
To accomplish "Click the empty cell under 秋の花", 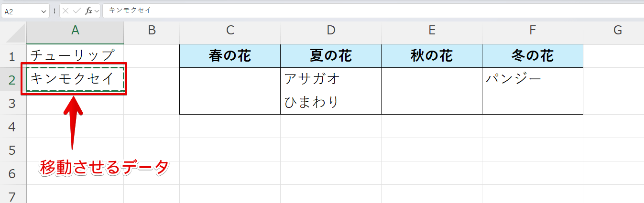I will (431, 79).
